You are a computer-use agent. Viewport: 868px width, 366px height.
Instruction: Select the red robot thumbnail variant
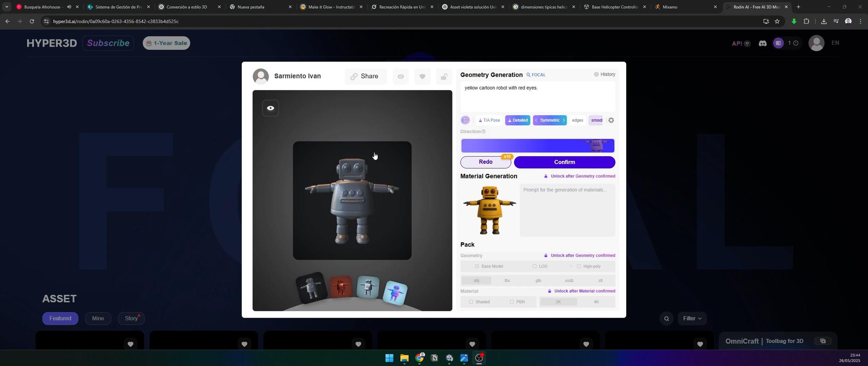[x=340, y=287]
